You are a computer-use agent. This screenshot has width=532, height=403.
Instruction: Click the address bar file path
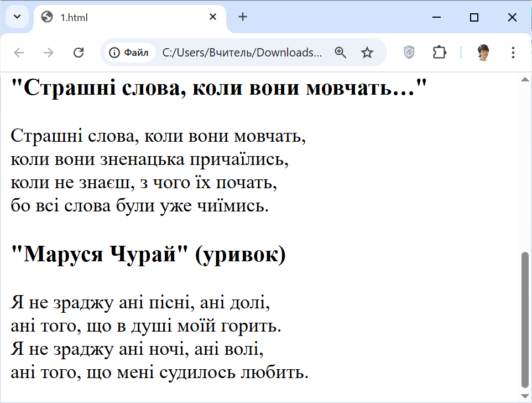[242, 53]
